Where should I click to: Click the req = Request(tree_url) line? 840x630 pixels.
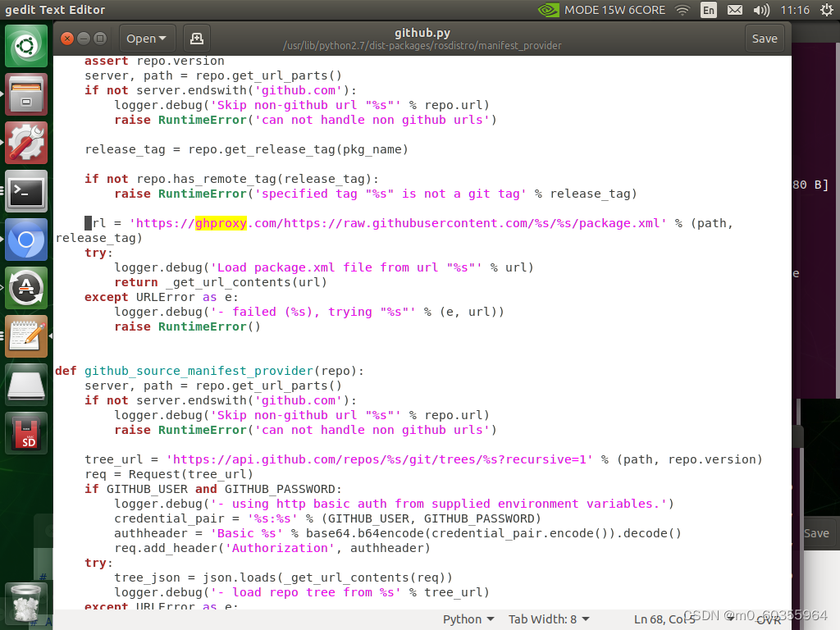tap(169, 474)
